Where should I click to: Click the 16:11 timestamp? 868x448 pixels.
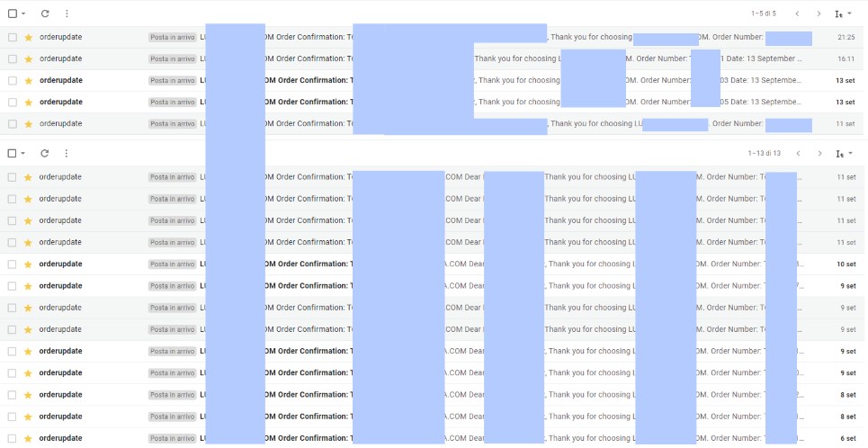(846, 58)
